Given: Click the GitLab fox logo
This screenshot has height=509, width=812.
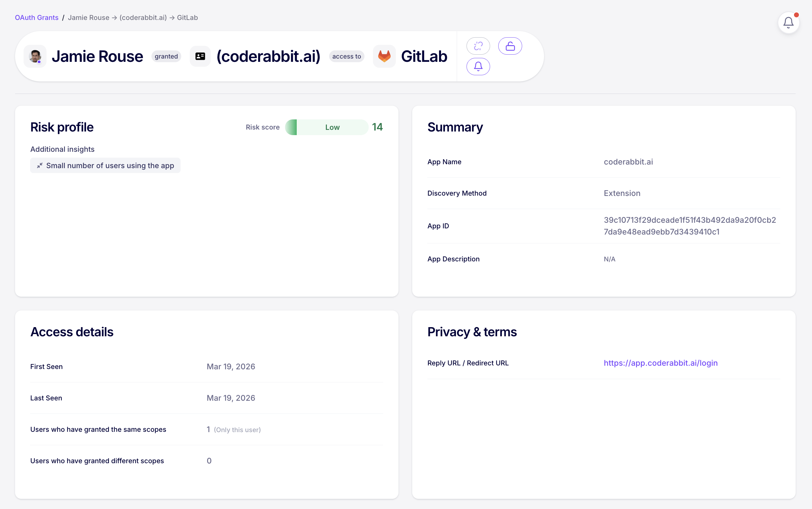Looking at the screenshot, I should click(x=384, y=56).
